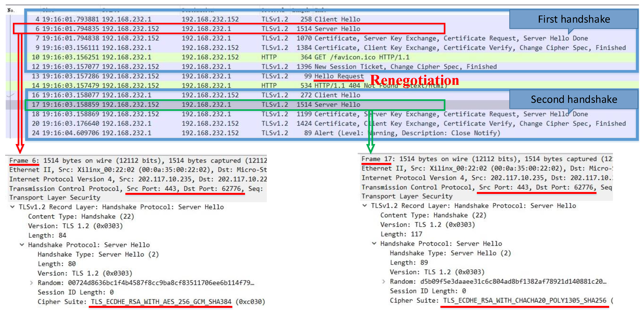This screenshot has height=318, width=644.
Task: Collapse Handshake Protocol Server Hello in Frame 17
Action: pos(374,244)
